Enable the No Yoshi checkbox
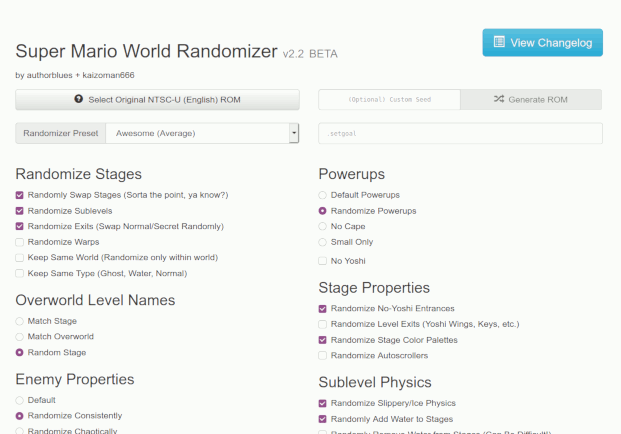 [322, 261]
